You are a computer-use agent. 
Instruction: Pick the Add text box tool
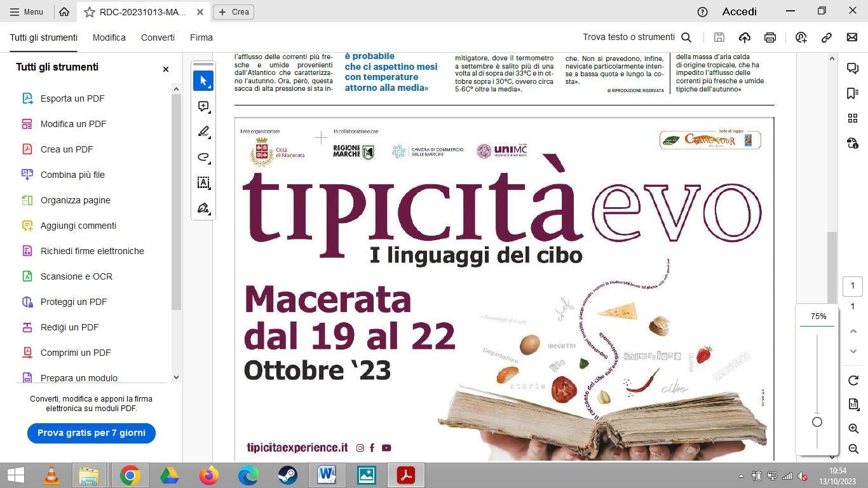[203, 183]
